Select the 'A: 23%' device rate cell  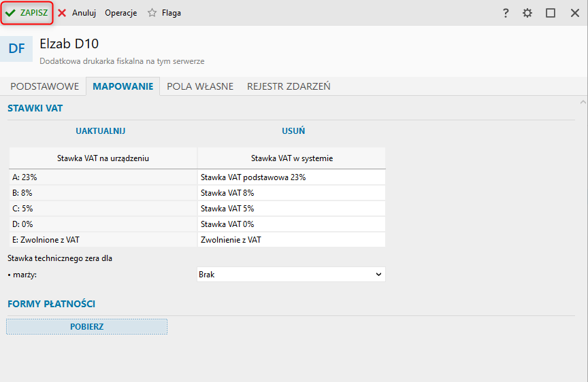103,177
